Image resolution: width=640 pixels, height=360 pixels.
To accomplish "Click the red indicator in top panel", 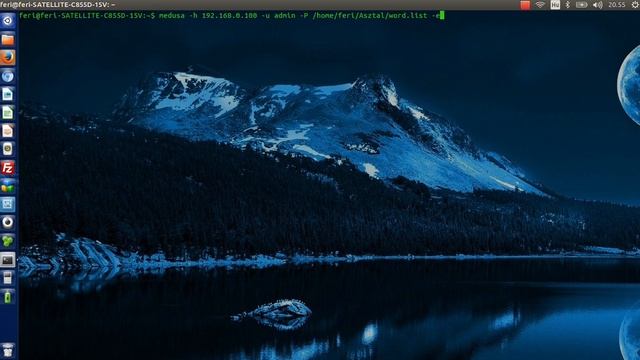I will point(525,5).
